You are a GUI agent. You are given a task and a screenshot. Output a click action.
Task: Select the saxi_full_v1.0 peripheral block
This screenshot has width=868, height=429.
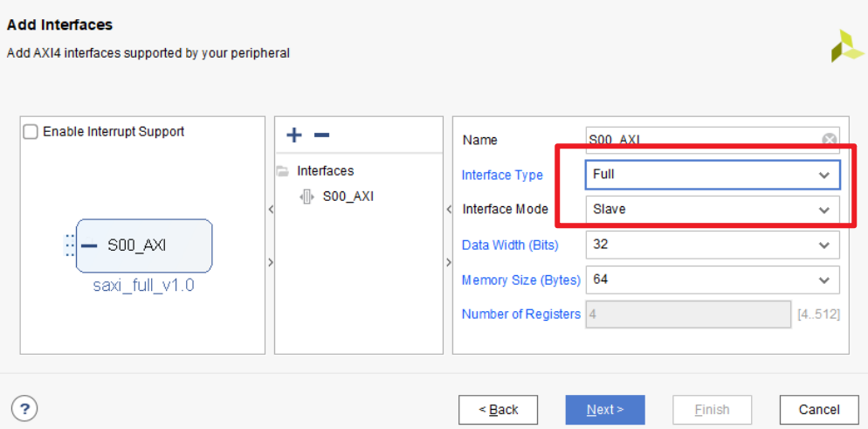click(144, 246)
